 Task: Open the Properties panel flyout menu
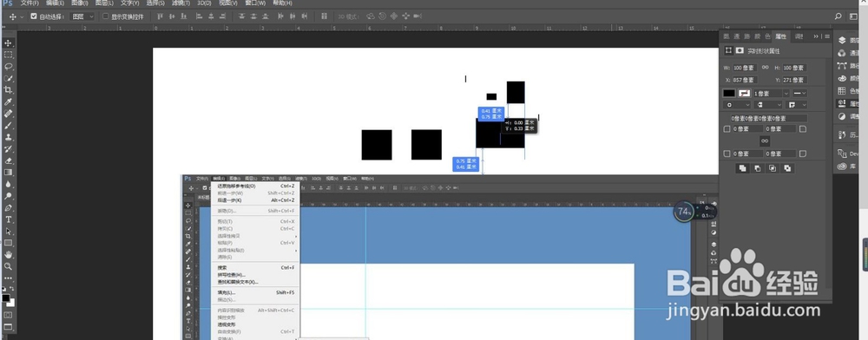(827, 36)
